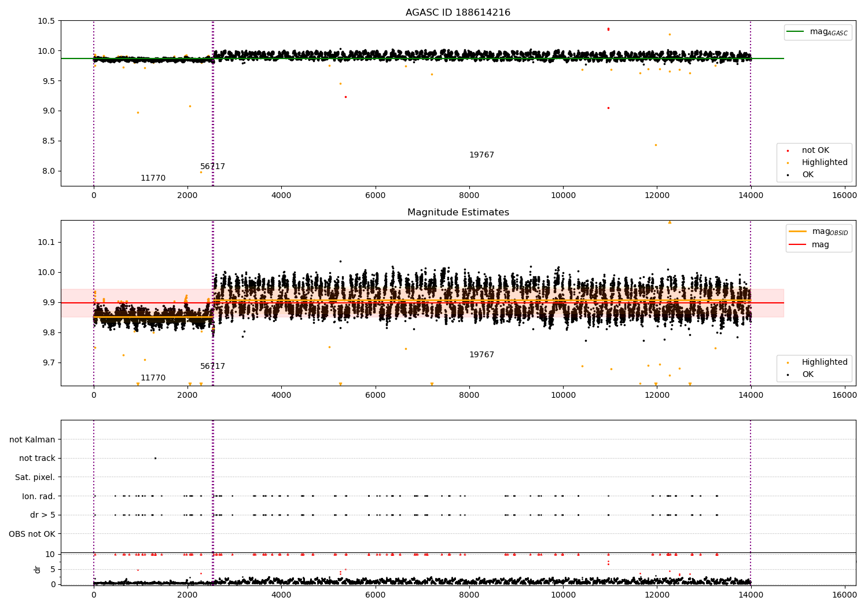The image size is (868, 608).
Task: Click the 11770 label in AGASC ID plot
Action: point(153,178)
